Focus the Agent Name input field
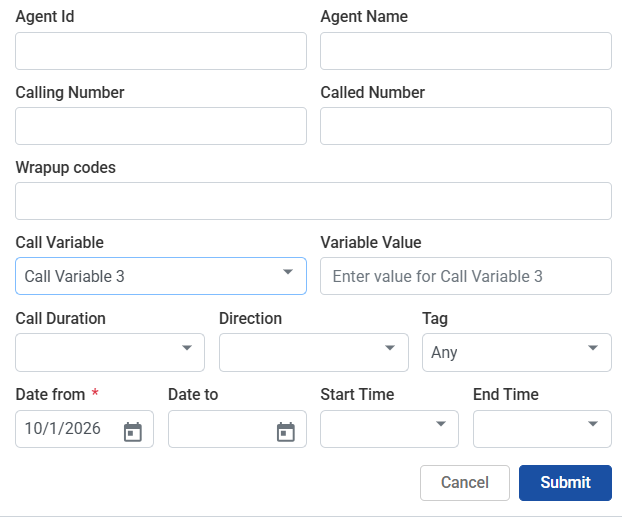622x517 pixels. (x=466, y=51)
